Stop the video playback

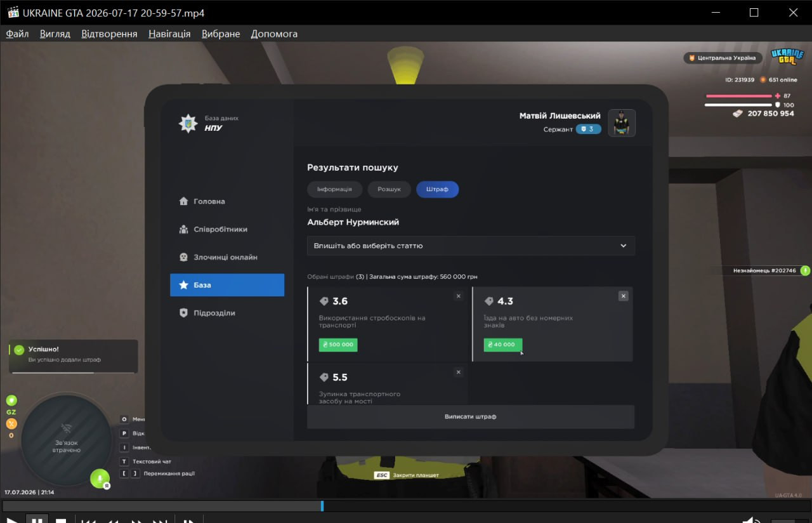pyautogui.click(x=61, y=520)
